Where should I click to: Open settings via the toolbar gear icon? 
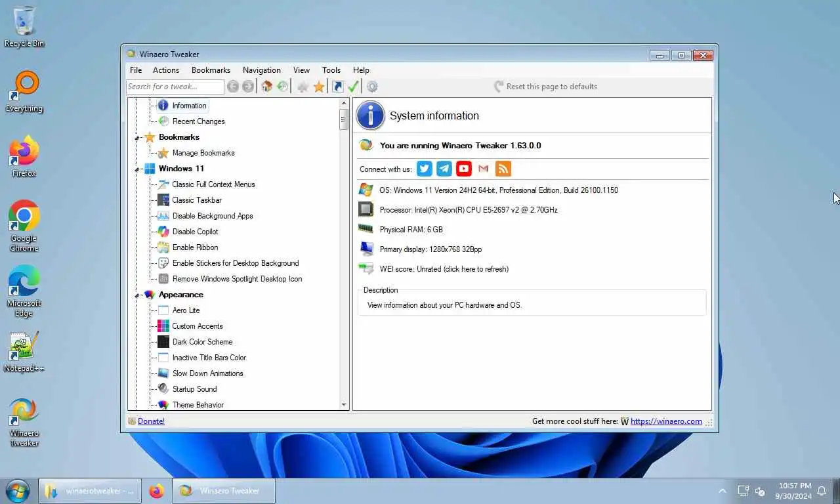[x=372, y=87]
